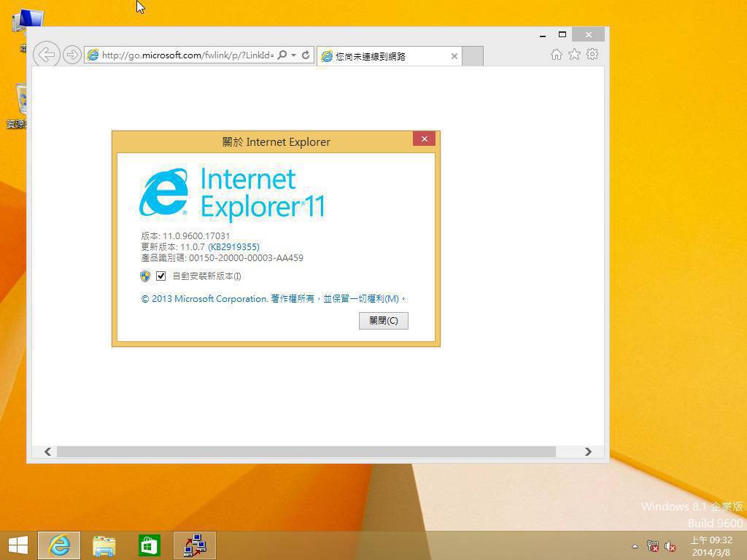Expand the address bar autocomplete dropdown arrow
The width and height of the screenshot is (747, 560).
pos(293,55)
